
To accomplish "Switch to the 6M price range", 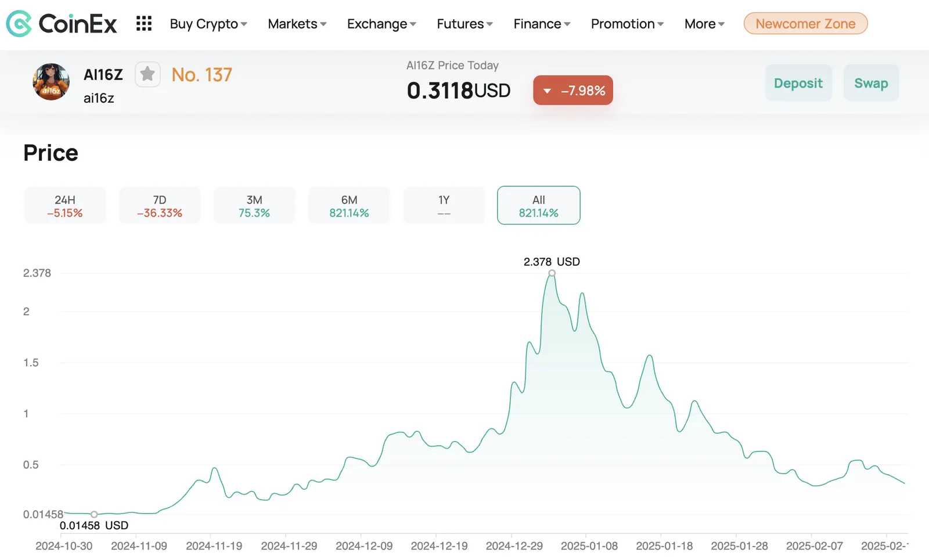I will click(349, 205).
